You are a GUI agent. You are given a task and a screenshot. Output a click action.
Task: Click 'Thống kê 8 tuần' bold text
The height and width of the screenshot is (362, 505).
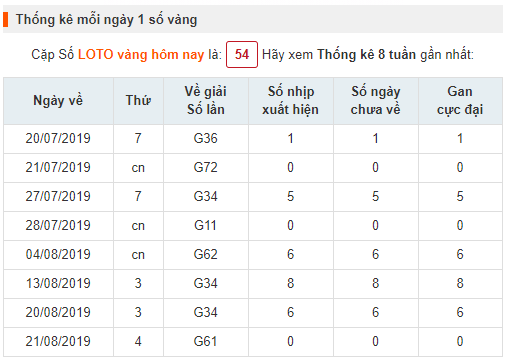coord(366,54)
